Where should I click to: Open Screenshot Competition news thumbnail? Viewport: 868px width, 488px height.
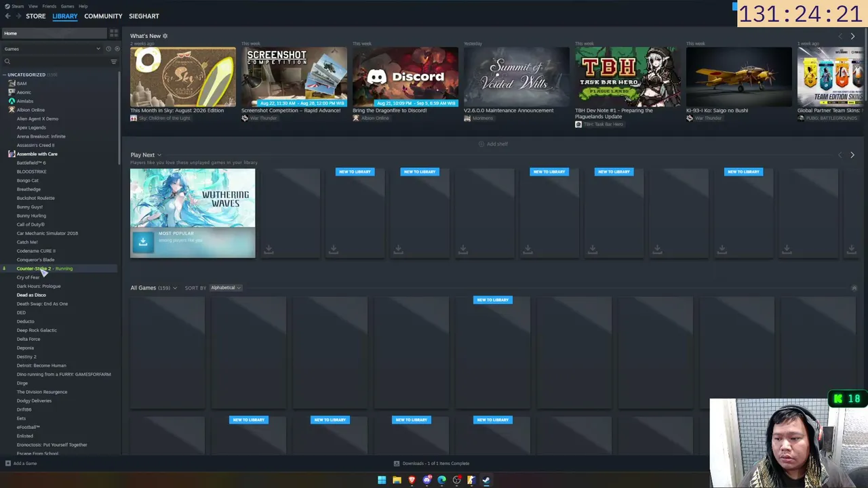(x=294, y=77)
